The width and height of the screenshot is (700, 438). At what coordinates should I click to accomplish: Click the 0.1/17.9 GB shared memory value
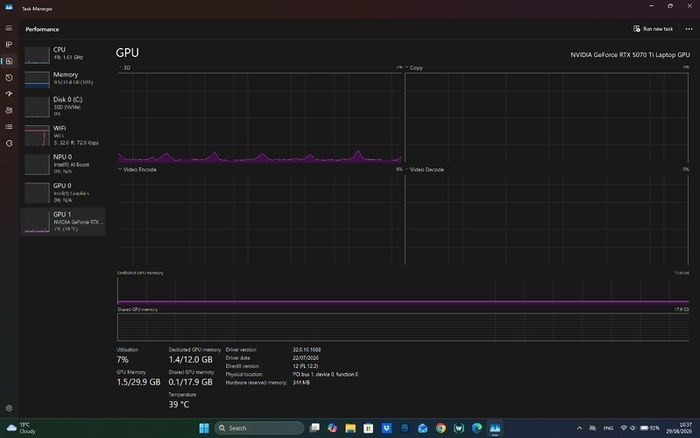[x=190, y=382]
